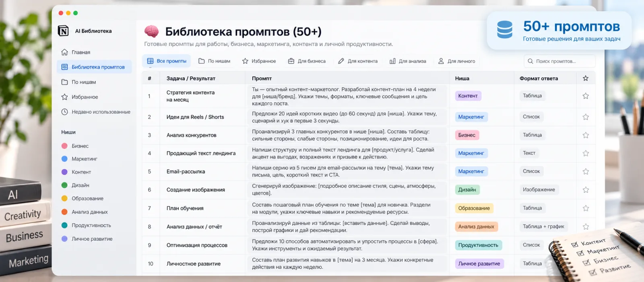Show the Для анализа tab
This screenshot has height=282, width=644.
coord(408,61)
